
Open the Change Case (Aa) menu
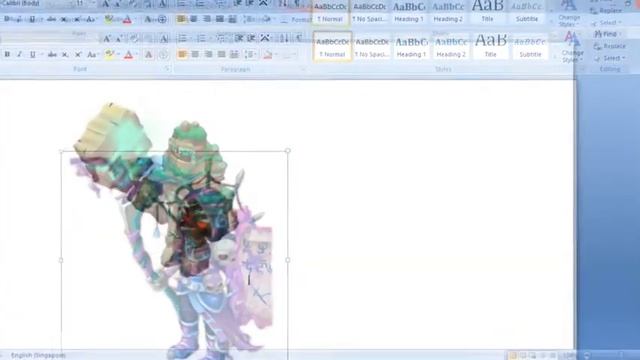coord(92,54)
